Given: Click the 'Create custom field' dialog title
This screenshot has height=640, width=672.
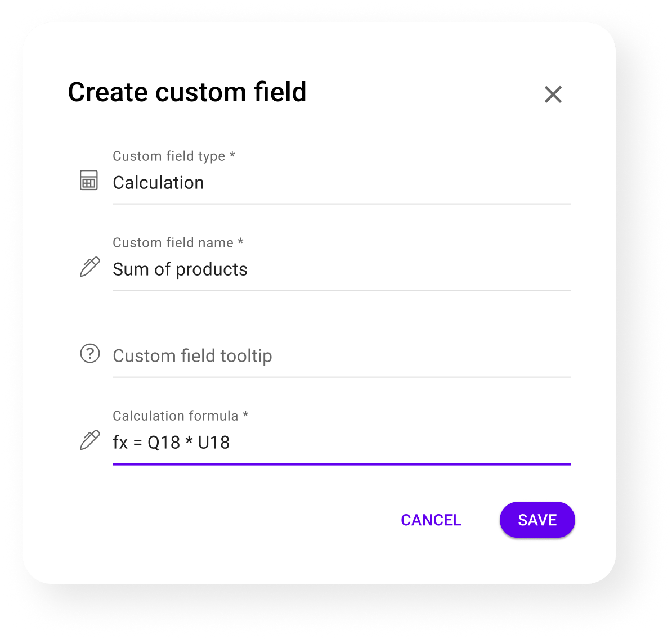Looking at the screenshot, I should (x=187, y=92).
